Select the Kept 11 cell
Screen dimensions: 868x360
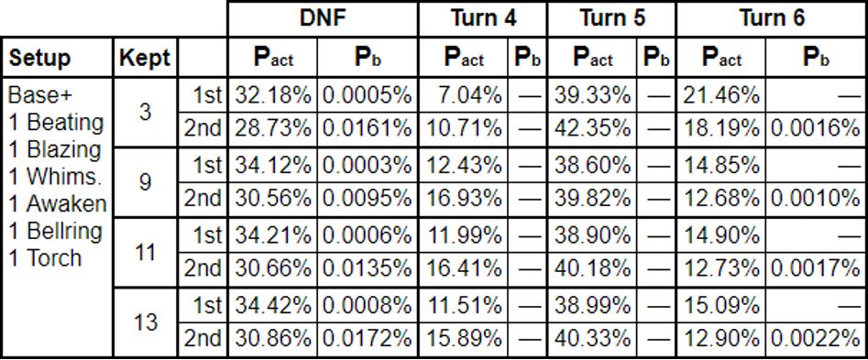coord(145,252)
